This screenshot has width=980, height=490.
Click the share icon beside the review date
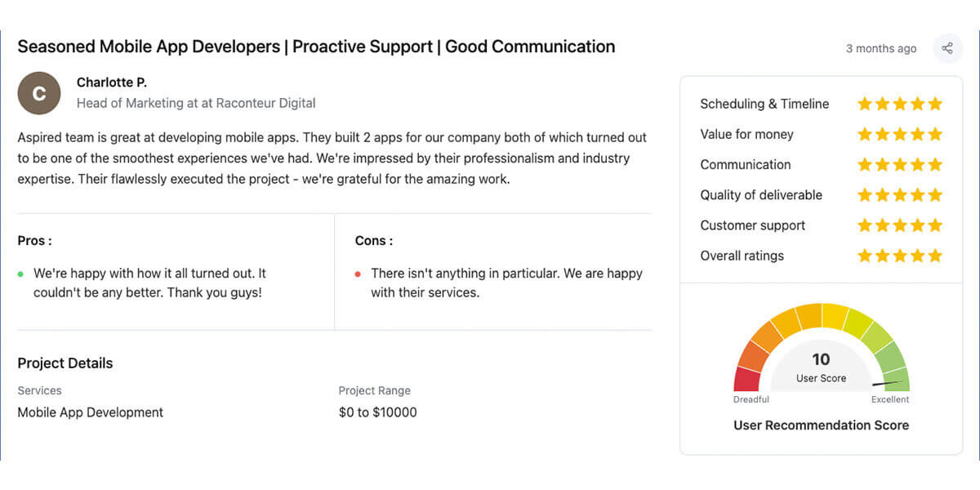[947, 48]
